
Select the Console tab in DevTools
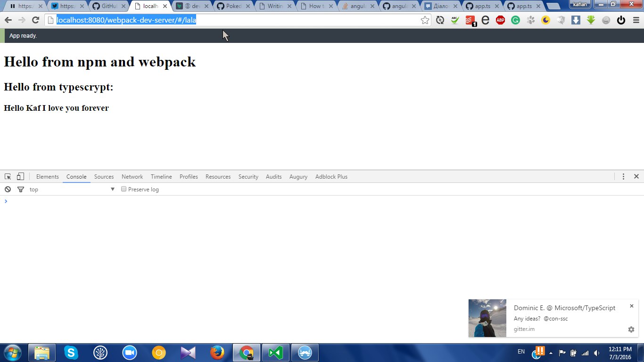click(76, 177)
